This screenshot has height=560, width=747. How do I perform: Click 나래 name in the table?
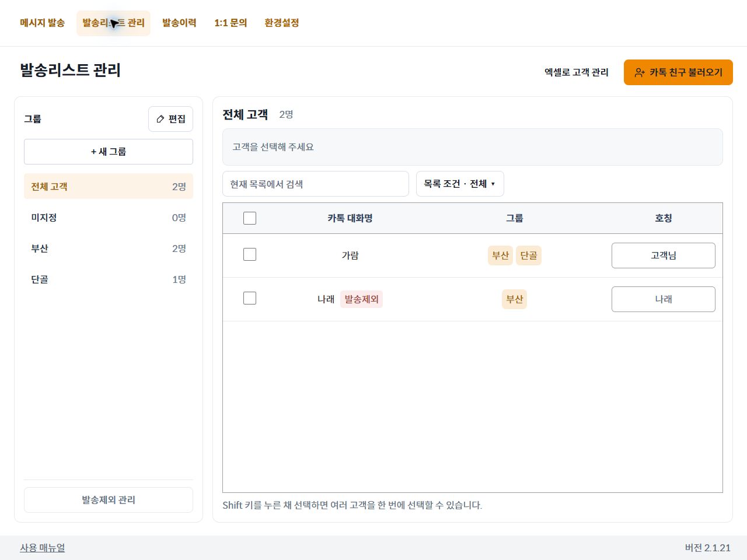pos(326,299)
